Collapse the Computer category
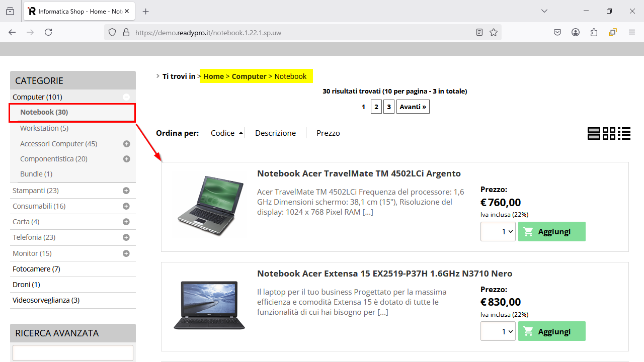This screenshot has height=362, width=644. pyautogui.click(x=126, y=97)
